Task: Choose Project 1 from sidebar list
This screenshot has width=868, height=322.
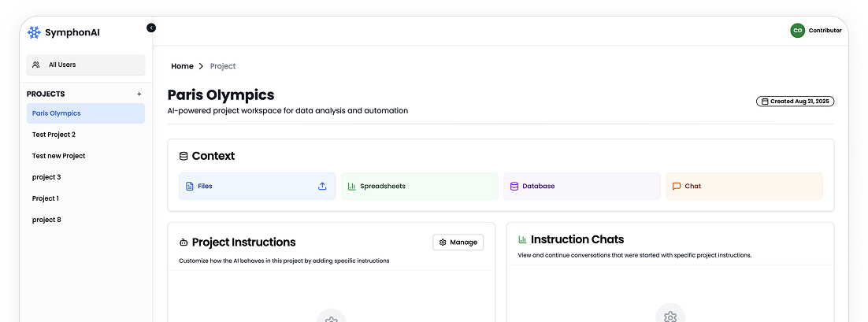Action: click(x=46, y=198)
